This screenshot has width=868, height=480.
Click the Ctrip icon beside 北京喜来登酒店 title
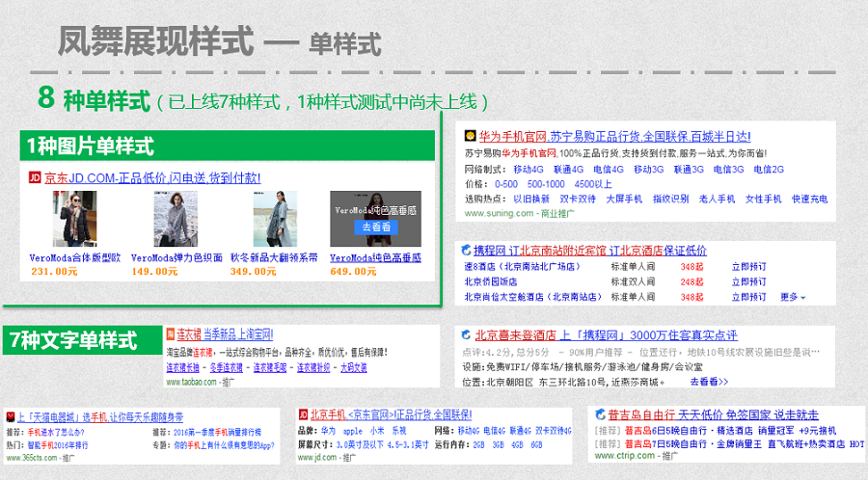coord(466,335)
